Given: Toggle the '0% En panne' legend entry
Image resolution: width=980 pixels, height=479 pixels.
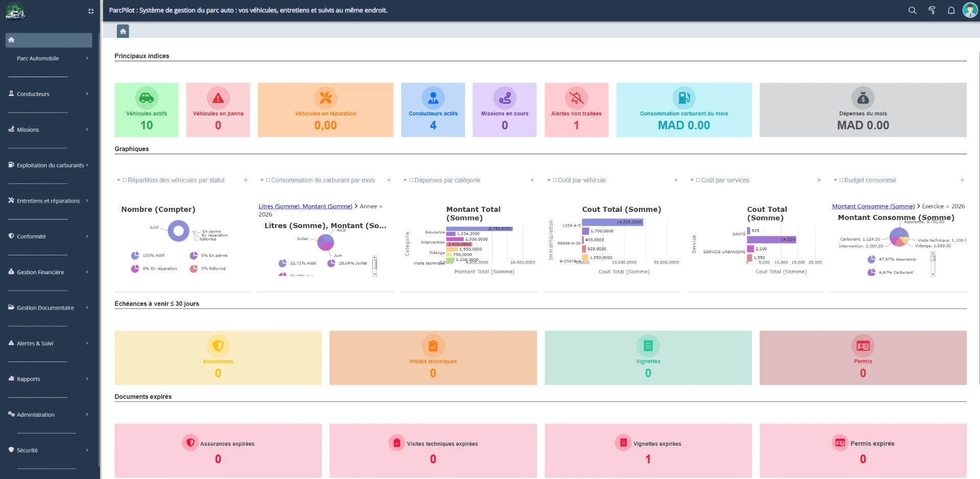Looking at the screenshot, I should [x=209, y=255].
